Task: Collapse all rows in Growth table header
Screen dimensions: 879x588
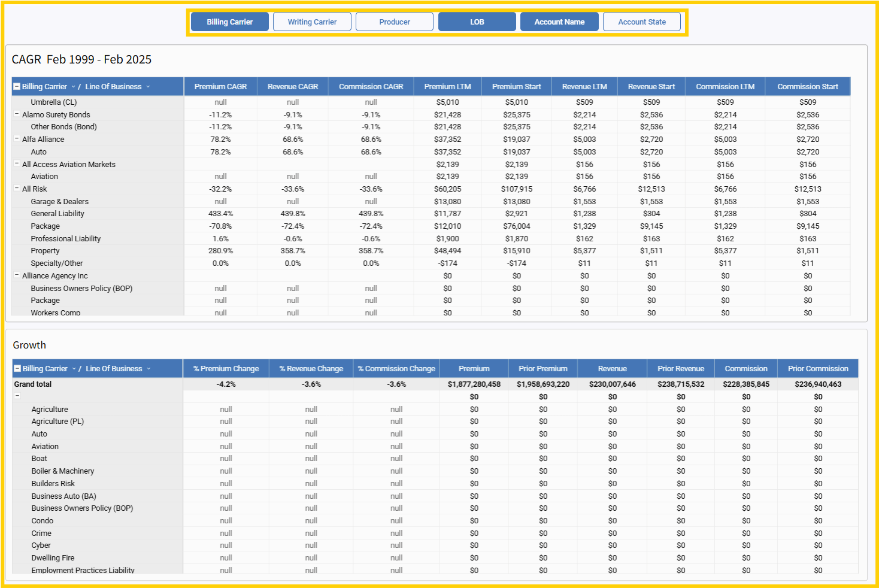Action: tap(17, 369)
